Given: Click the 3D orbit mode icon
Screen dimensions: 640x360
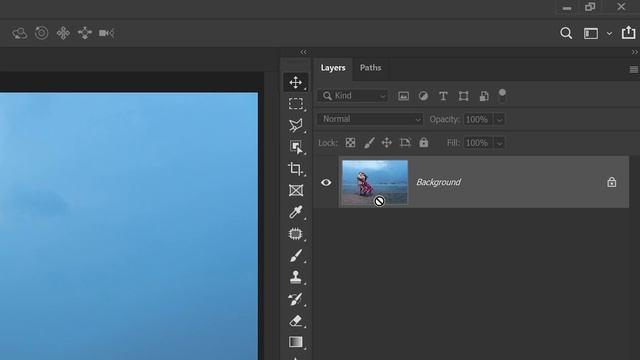Looking at the screenshot, I should pyautogui.click(x=19, y=33).
